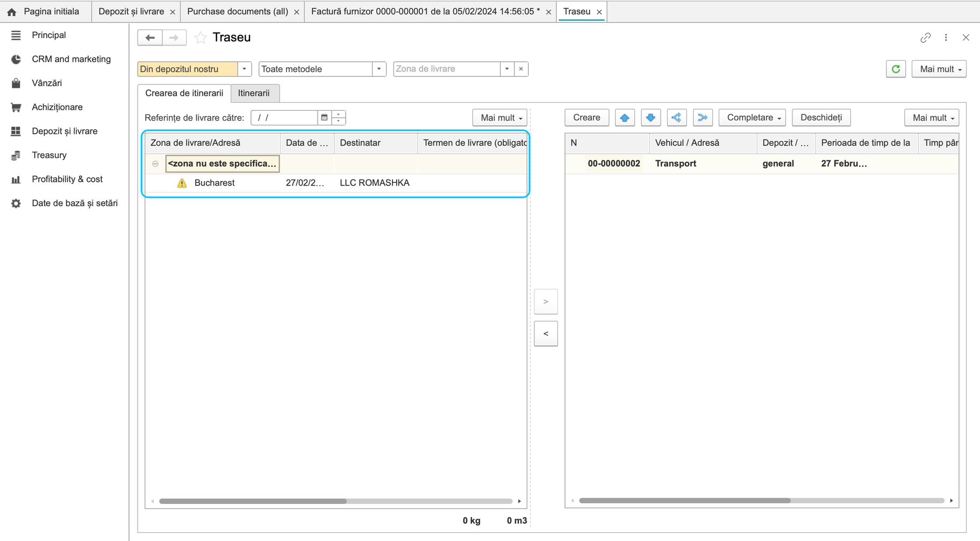Move order left with < button
This screenshot has width=980, height=541.
(x=546, y=334)
